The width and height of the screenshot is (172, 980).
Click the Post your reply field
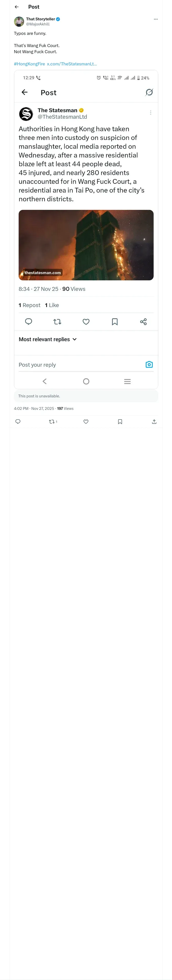coord(76,365)
